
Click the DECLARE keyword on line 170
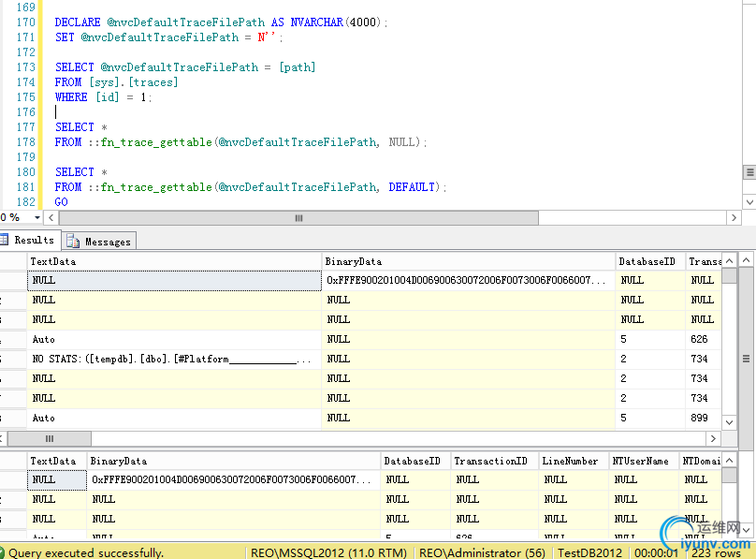tap(78, 22)
